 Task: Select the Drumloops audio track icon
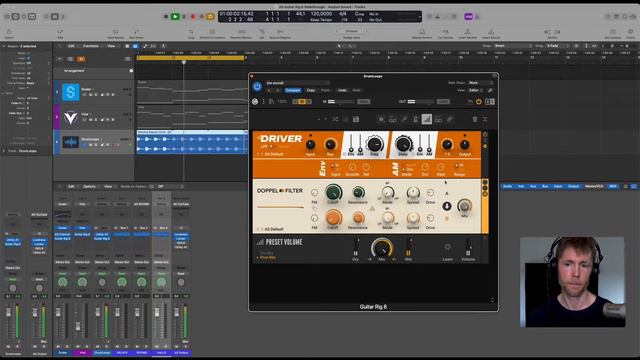tap(71, 142)
